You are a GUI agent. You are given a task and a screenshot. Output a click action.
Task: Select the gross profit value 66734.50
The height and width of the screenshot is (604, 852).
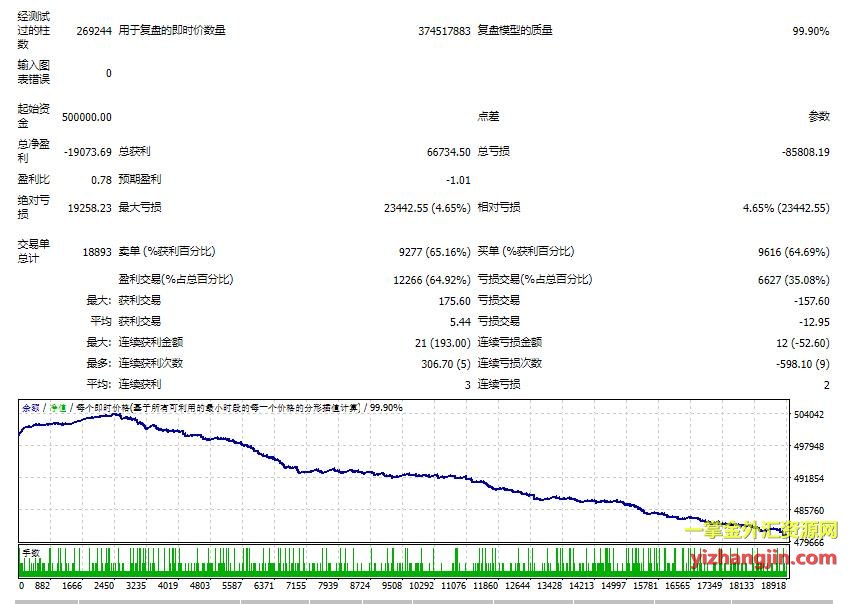click(448, 152)
